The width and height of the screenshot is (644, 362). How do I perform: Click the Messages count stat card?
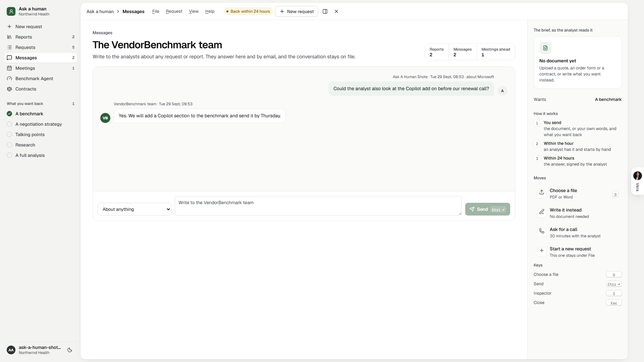pos(462,52)
